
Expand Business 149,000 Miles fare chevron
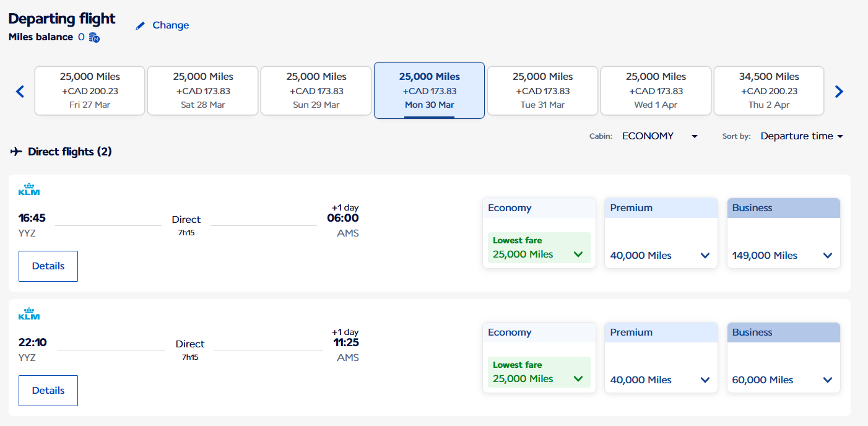click(827, 256)
